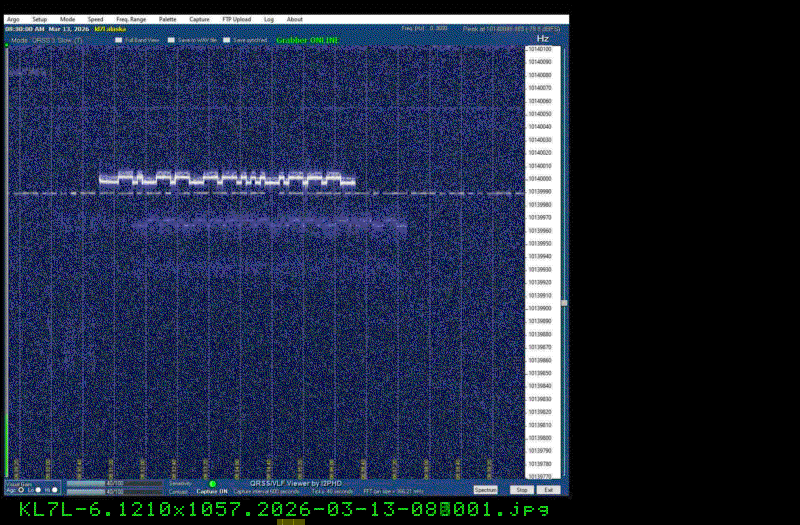Viewport: 800px width, 525px height.
Task: Toggle Save to WAV file checkbox
Action: pyautogui.click(x=172, y=40)
